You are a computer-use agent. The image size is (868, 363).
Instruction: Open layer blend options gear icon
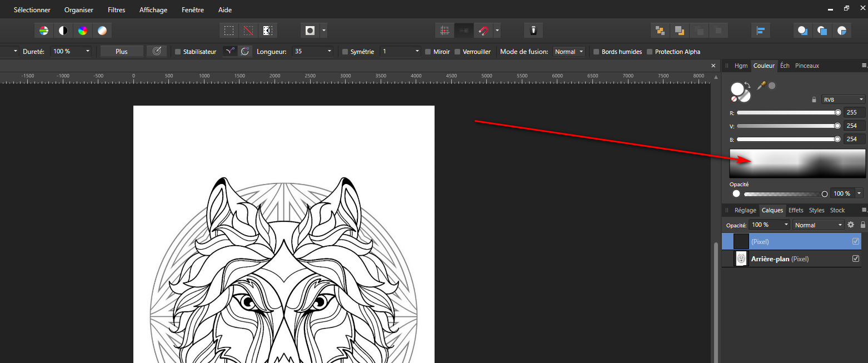point(851,225)
